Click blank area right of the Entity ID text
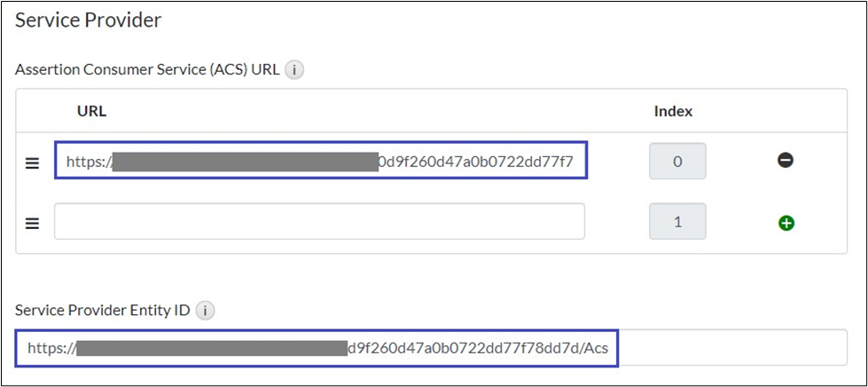The height and width of the screenshot is (387, 868). tap(731, 348)
